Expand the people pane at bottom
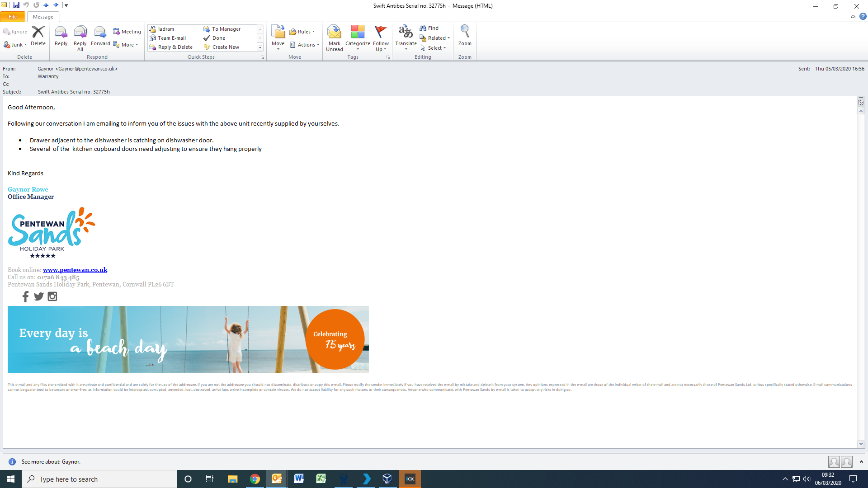The height and width of the screenshot is (488, 868). pyautogui.click(x=861, y=462)
